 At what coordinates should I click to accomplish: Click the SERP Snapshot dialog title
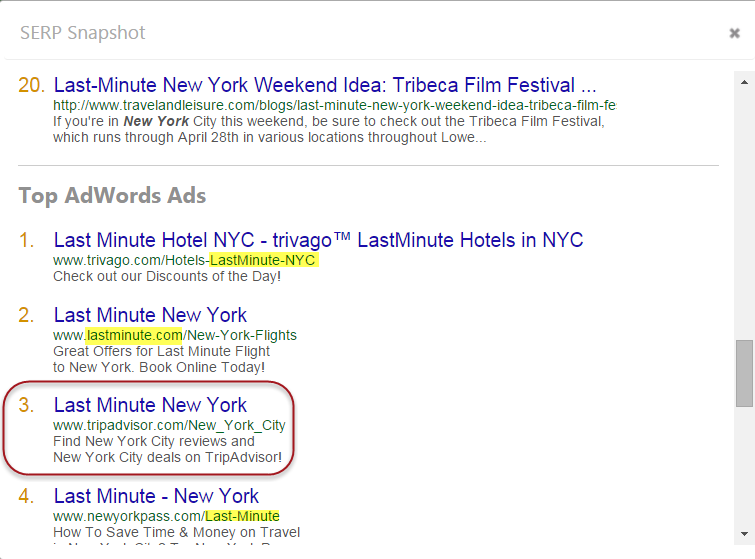[x=83, y=33]
